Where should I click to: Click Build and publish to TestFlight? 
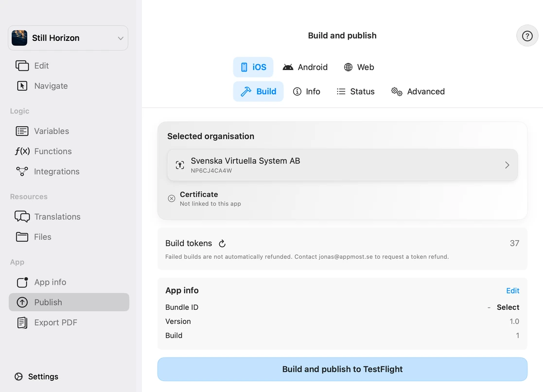click(x=342, y=369)
